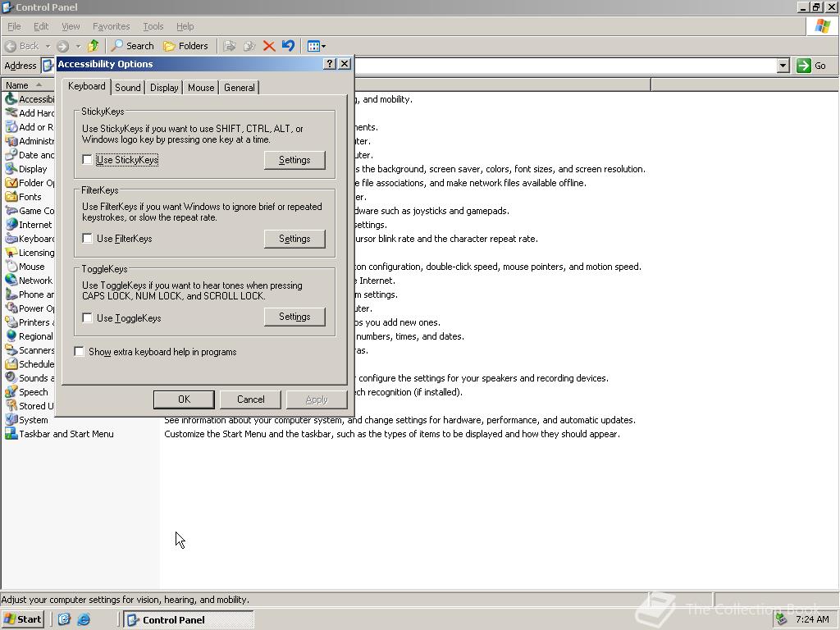Confirm the dialog with OK
Image resolution: width=840 pixels, height=630 pixels.
(184, 399)
